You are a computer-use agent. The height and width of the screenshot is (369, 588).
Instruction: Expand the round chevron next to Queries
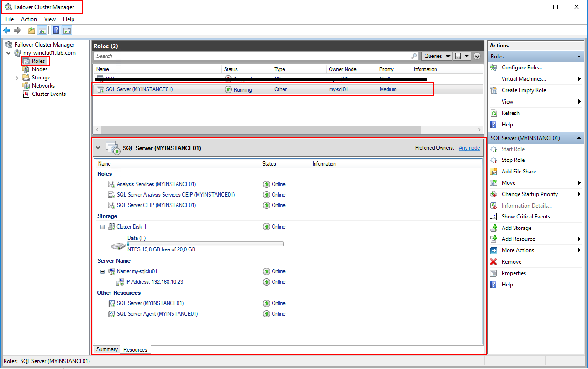[x=477, y=56]
